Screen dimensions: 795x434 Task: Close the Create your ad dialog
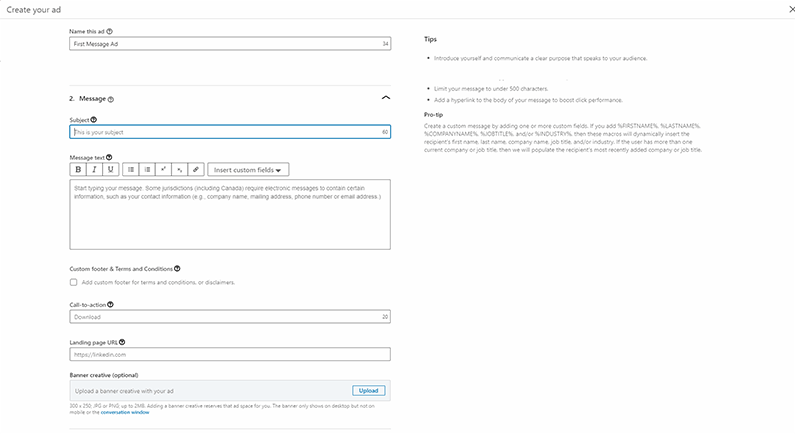(x=791, y=10)
